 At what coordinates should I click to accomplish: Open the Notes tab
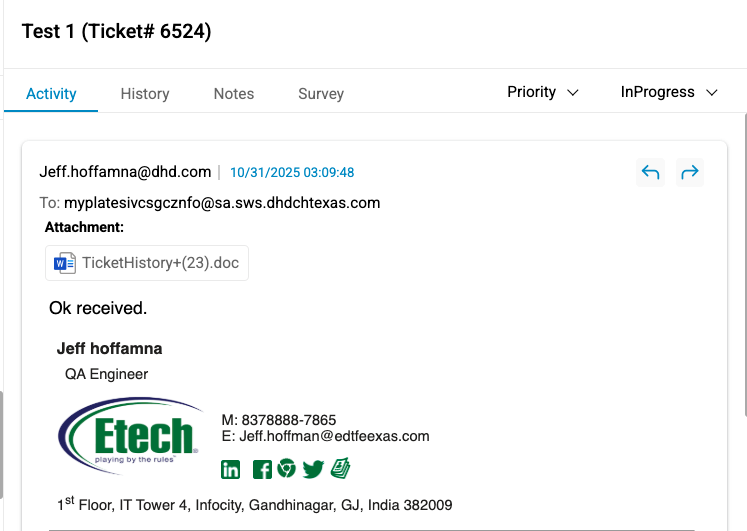[234, 94]
